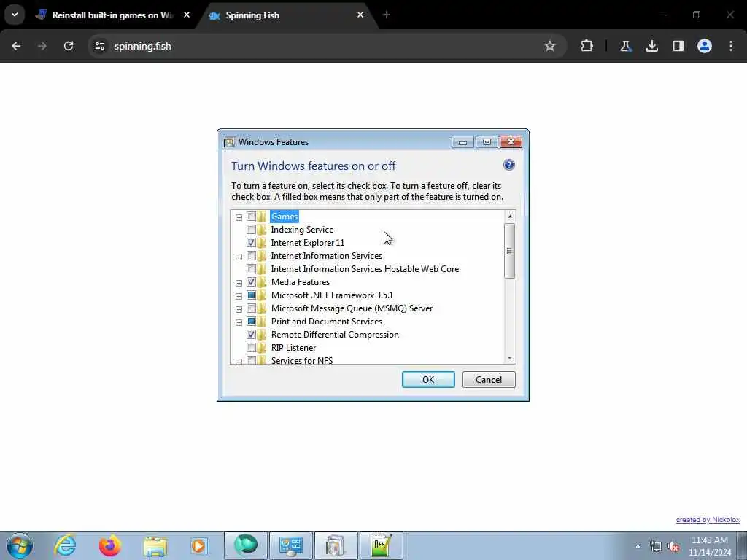Select the RIP Listener row label
This screenshot has height=560, width=747.
(293, 348)
